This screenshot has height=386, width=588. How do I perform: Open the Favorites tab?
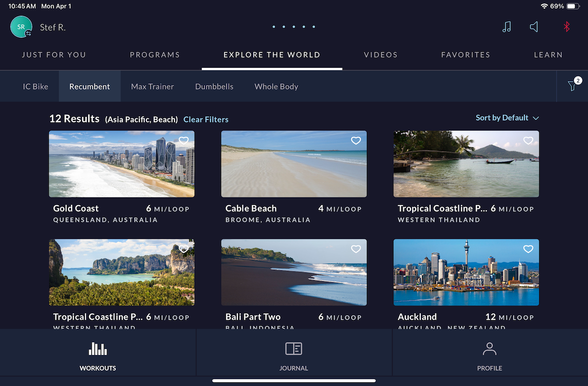(466, 54)
